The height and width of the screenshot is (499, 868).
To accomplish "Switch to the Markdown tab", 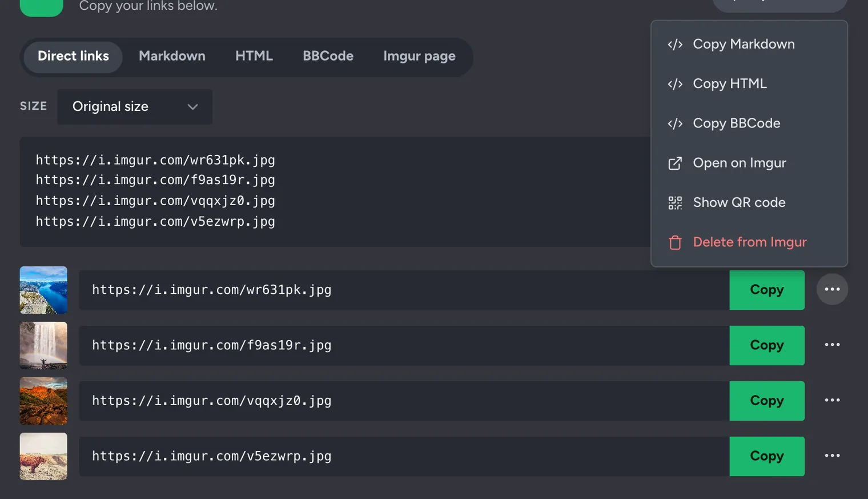I will click(172, 56).
